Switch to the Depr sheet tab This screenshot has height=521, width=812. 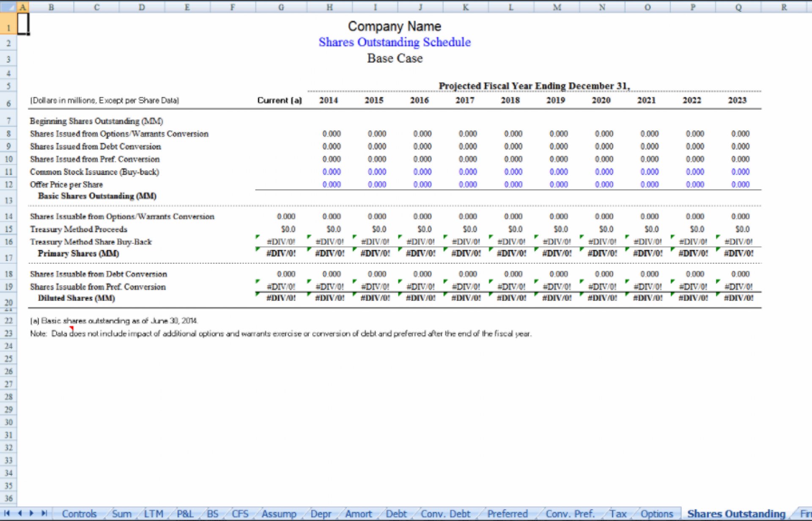coord(321,514)
